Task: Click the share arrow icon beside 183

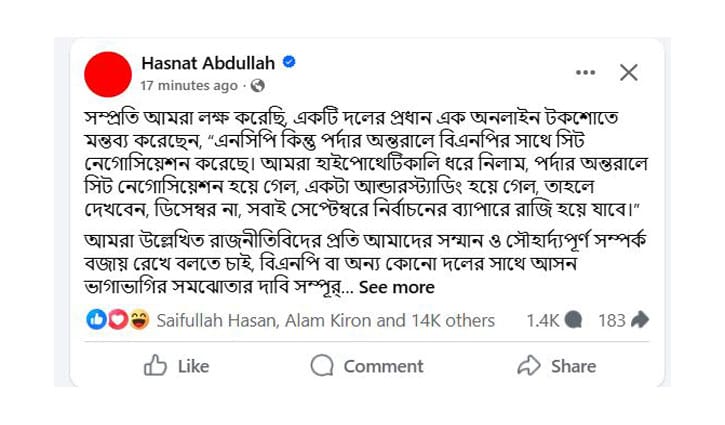Action: 639,320
